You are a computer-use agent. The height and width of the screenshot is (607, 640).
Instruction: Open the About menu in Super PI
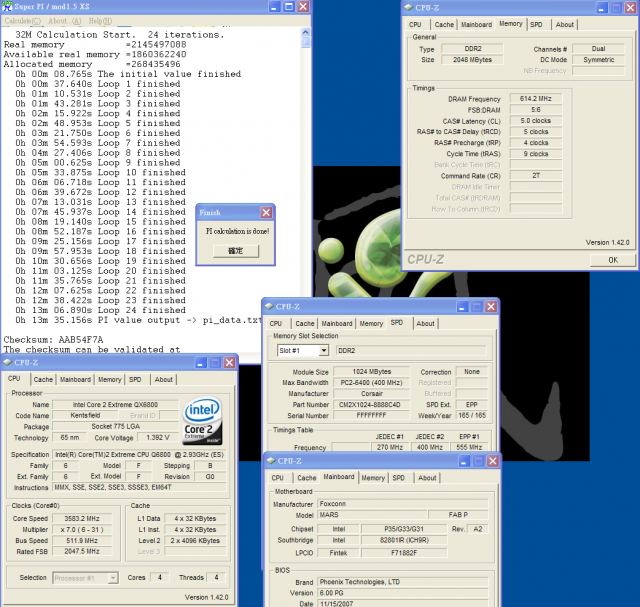point(64,21)
